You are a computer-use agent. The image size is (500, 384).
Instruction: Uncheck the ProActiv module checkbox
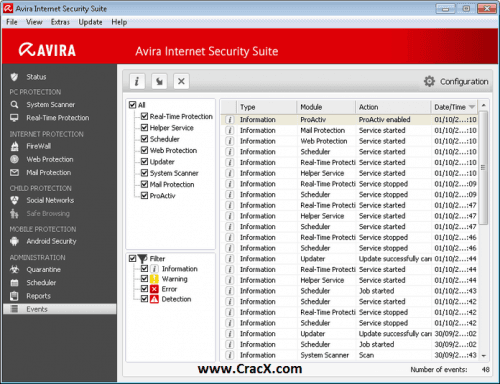point(144,196)
